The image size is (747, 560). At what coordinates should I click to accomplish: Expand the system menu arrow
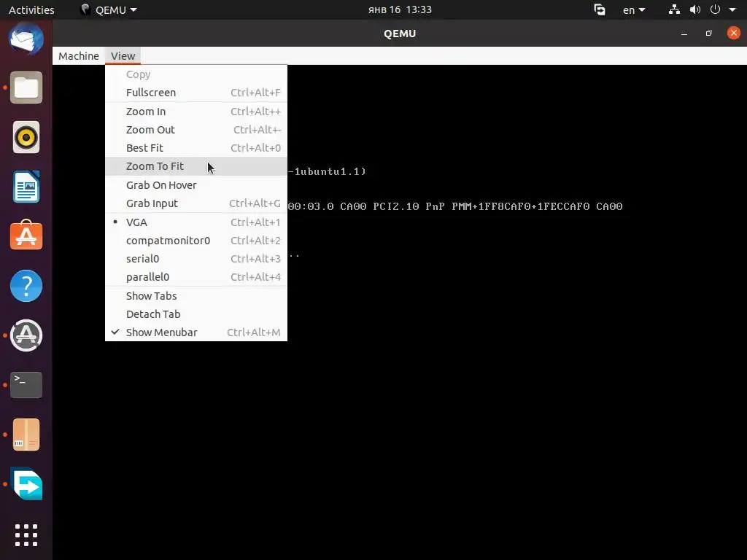point(732,10)
